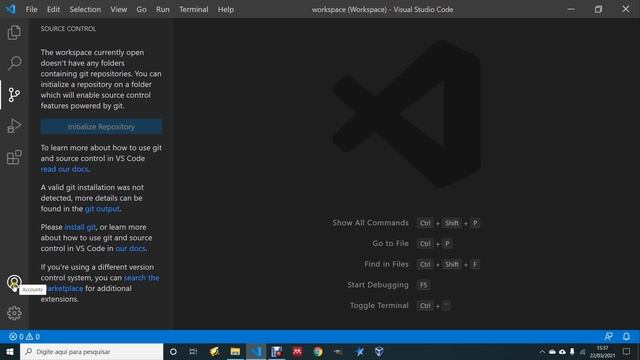Click the SOURCE CONTROL panel title
The width and height of the screenshot is (640, 360).
[68, 29]
